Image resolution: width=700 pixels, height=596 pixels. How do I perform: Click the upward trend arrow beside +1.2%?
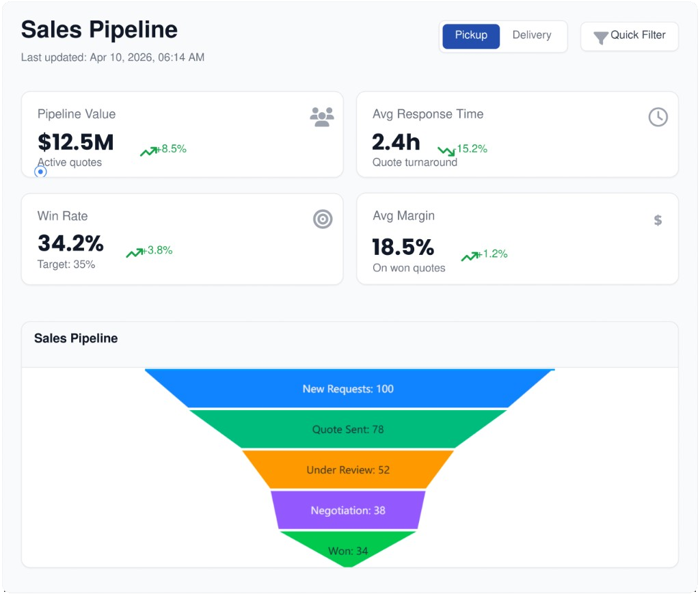point(470,256)
